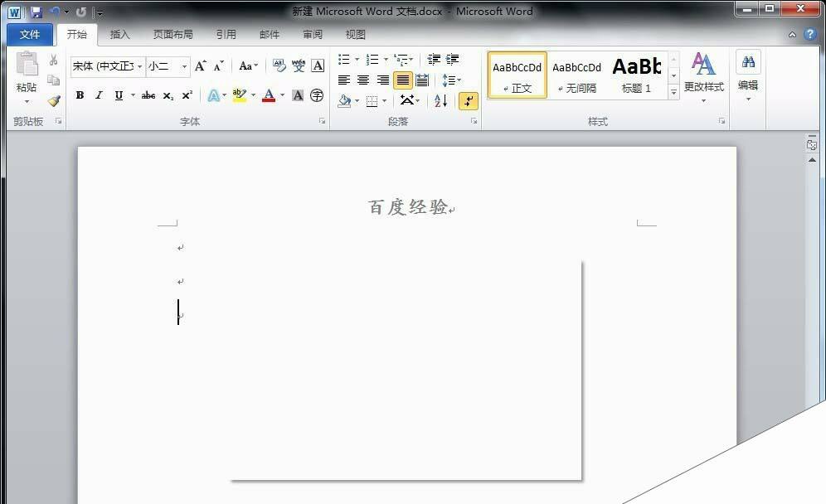This screenshot has width=826, height=504.
Task: Click the Sort A-Z icon
Action: click(441, 100)
